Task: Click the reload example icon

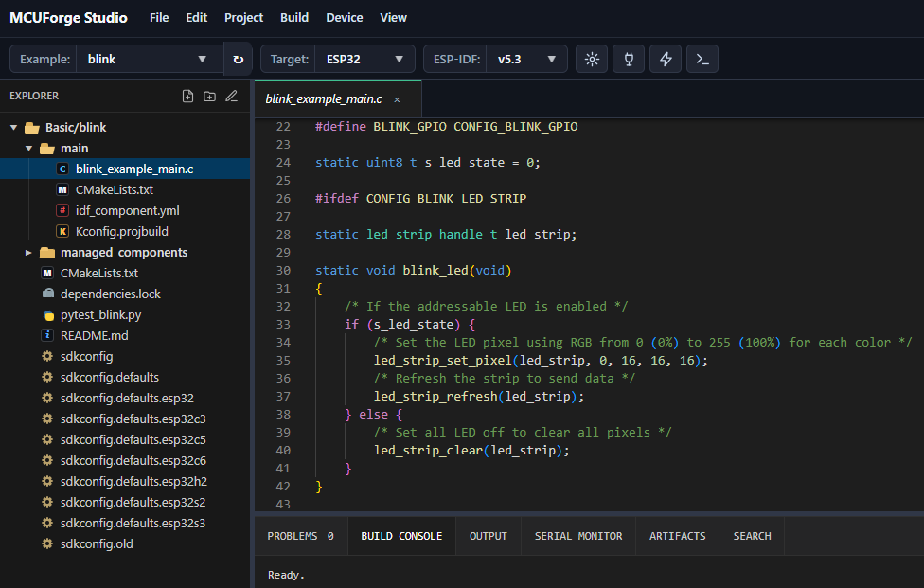Action: tap(238, 59)
